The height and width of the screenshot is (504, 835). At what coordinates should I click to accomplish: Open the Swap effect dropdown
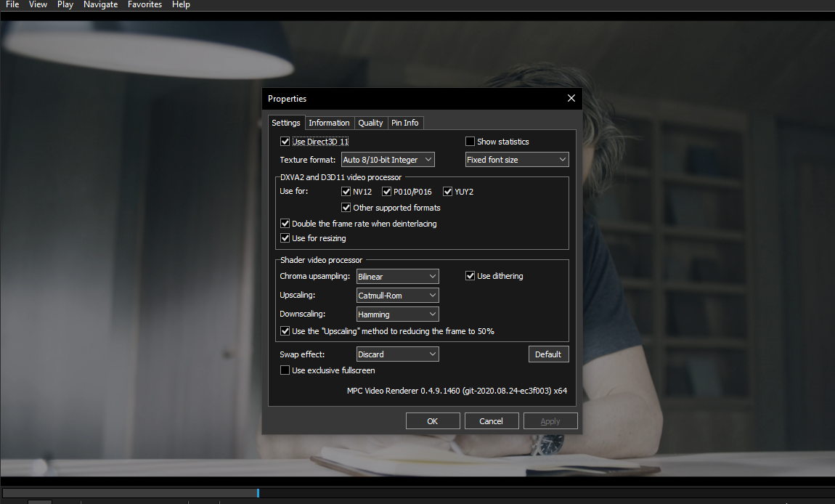pos(433,354)
